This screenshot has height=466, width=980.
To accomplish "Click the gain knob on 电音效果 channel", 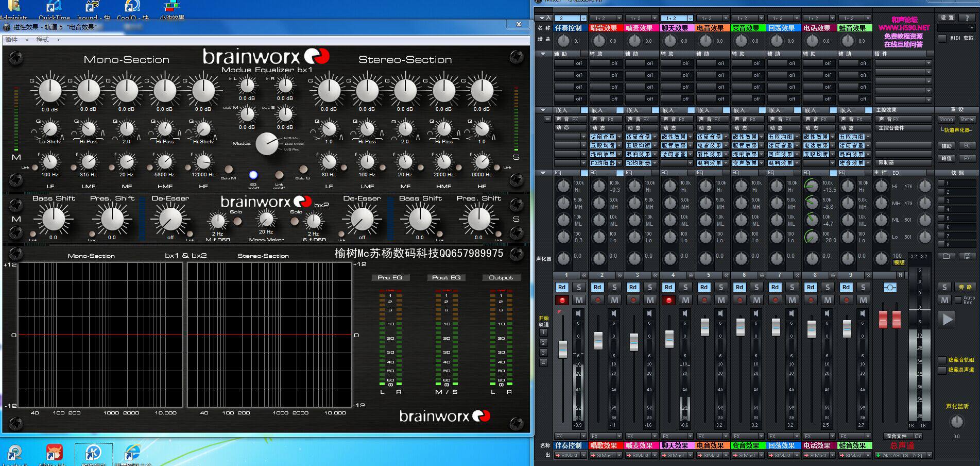I will pos(706,41).
